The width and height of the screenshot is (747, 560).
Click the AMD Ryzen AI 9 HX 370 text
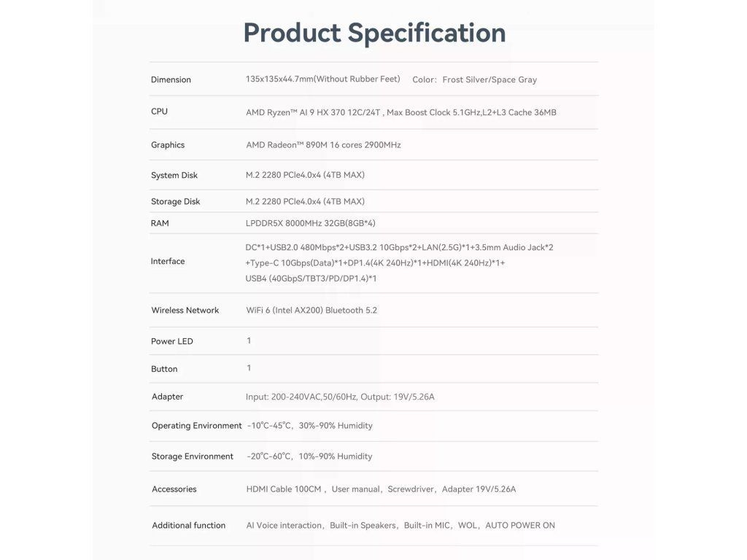(x=314, y=112)
